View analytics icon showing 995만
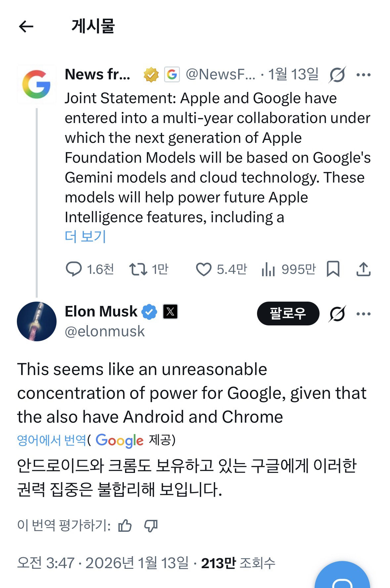The height and width of the screenshot is (588, 390). 268,269
